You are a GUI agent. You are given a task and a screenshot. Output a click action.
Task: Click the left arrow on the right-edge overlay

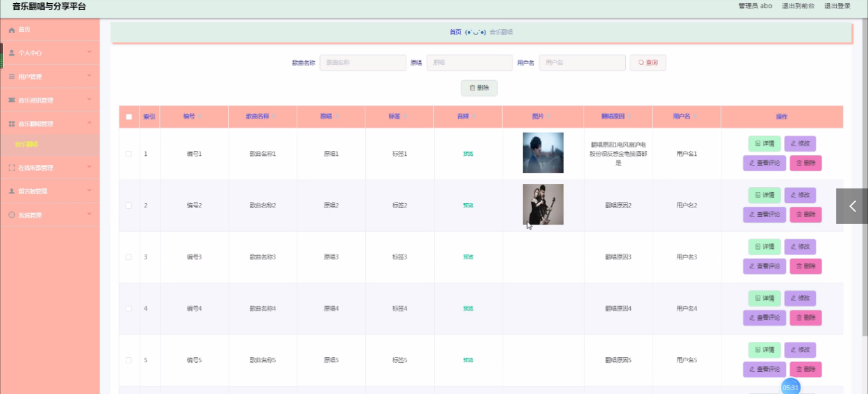(x=852, y=206)
